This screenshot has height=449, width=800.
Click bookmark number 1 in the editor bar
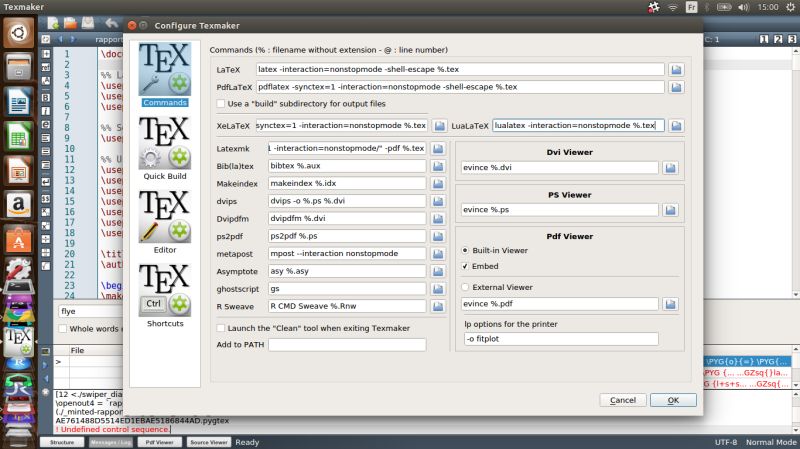764,39
